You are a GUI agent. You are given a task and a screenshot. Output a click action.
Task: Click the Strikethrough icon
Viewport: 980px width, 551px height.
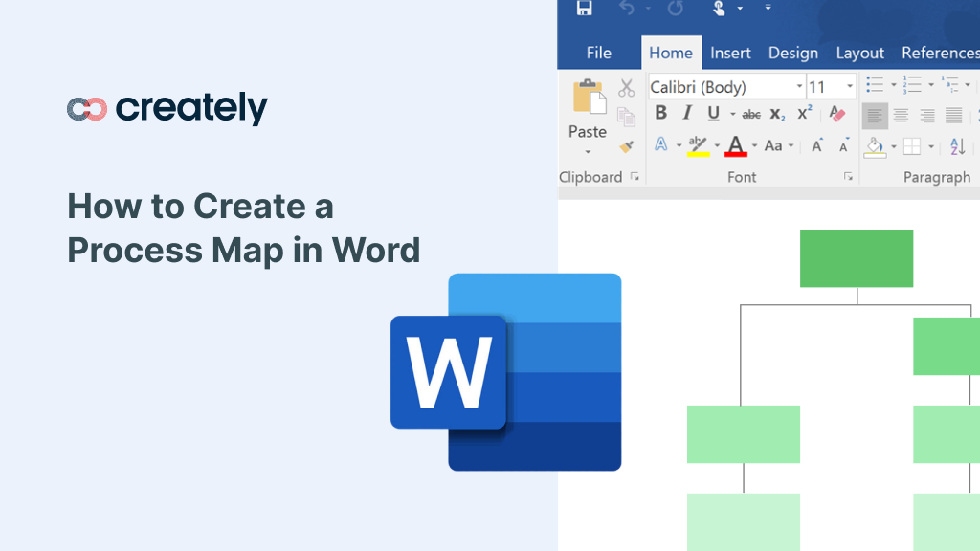point(752,113)
